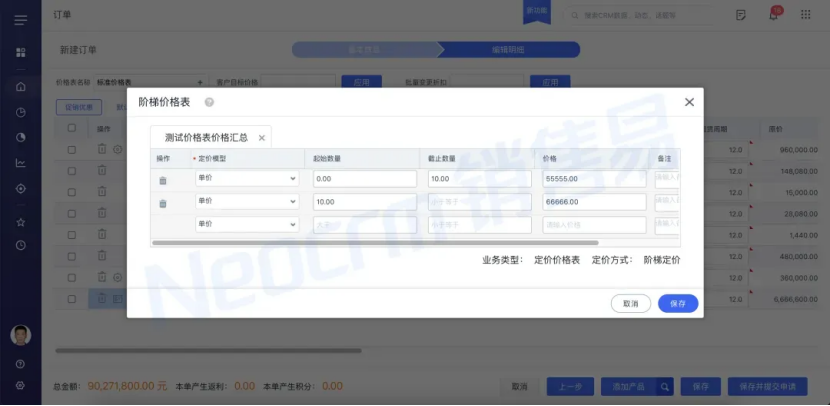830x406 pixels.
Task: Open the home icon in the left sidebar
Action: (x=20, y=86)
